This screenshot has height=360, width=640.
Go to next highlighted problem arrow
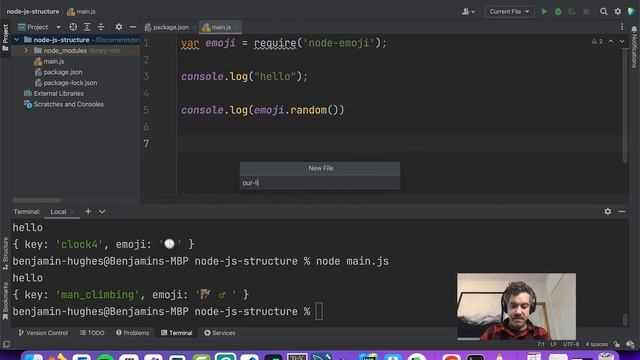pos(622,42)
